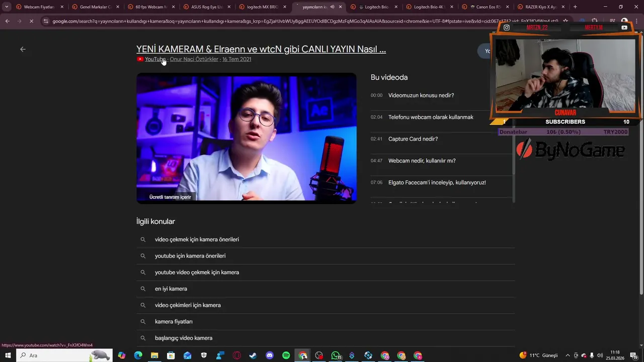The image size is (644, 362).
Task: Open Spotify from the taskbar
Action: [286, 355]
